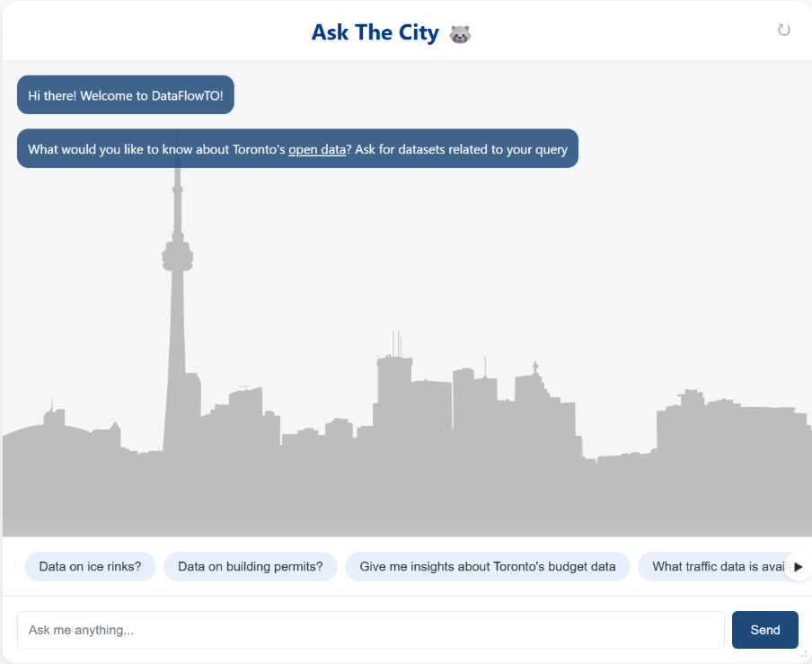
Task: Grab the resize handle at window corner
Action: pos(804,655)
